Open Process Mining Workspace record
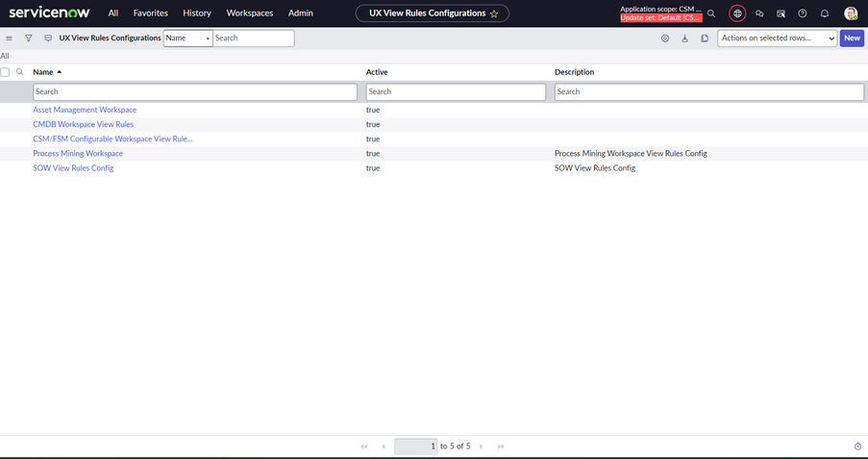The width and height of the screenshot is (868, 459). pos(78,154)
